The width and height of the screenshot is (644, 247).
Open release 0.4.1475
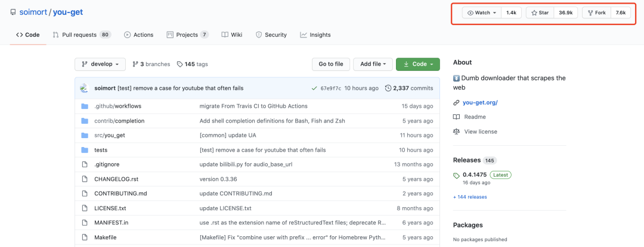(x=475, y=175)
